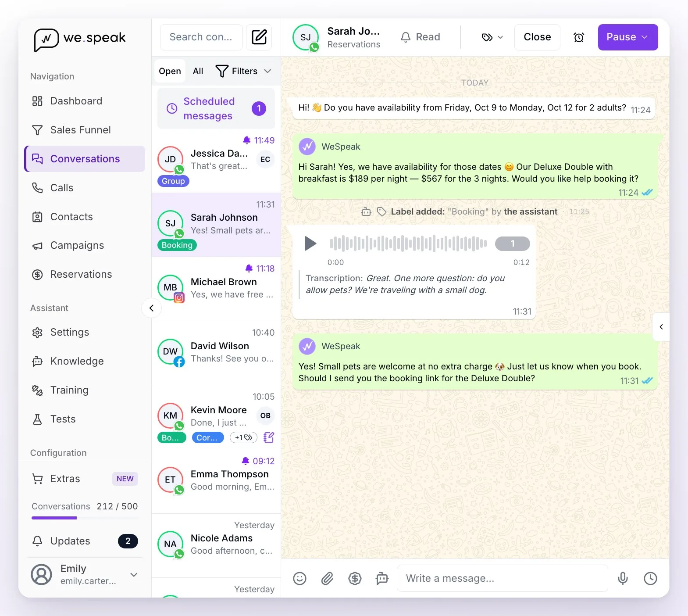Click the Write a message field
The width and height of the screenshot is (688, 616).
pos(502,579)
